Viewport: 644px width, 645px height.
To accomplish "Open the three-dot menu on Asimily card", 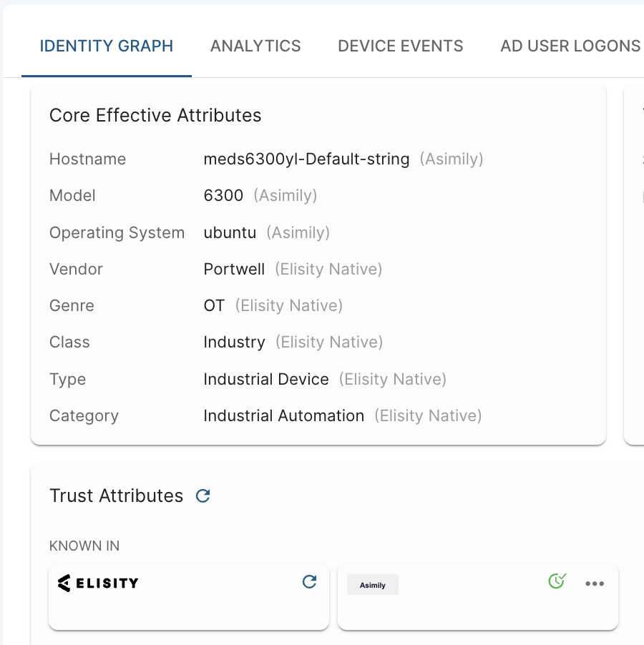I will 595,584.
